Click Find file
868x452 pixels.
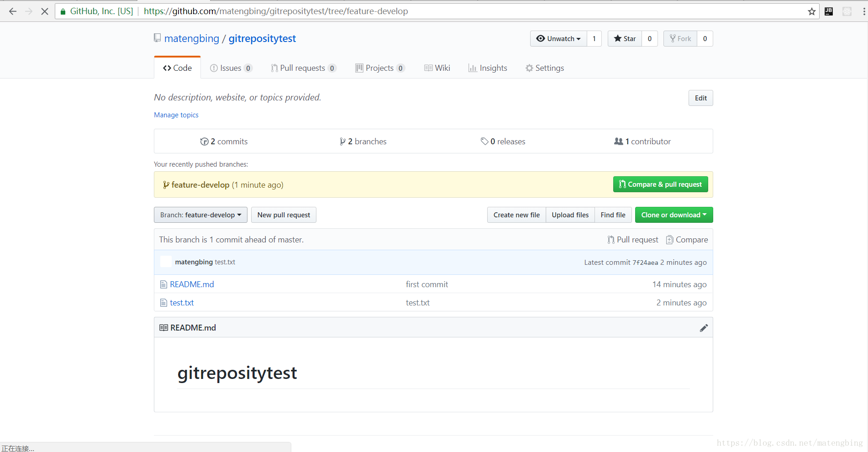tap(613, 215)
